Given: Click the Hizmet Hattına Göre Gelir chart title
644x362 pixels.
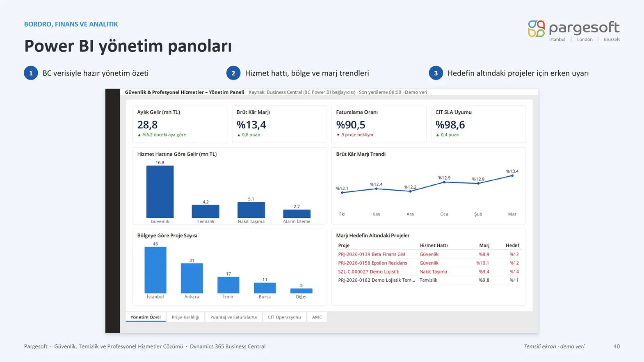Looking at the screenshot, I should [177, 154].
